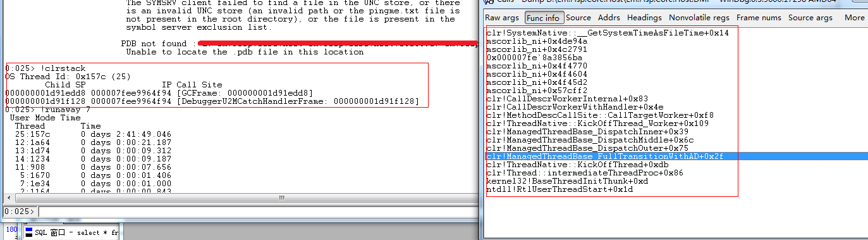Click the SQL 窗口 tab icon

pos(29,233)
